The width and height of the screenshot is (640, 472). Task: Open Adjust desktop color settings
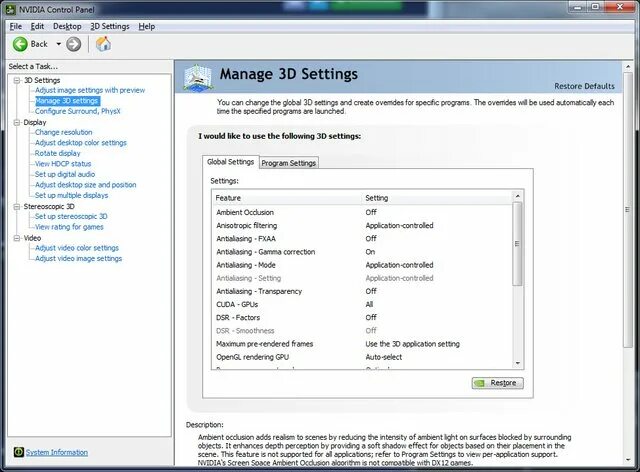(x=80, y=142)
